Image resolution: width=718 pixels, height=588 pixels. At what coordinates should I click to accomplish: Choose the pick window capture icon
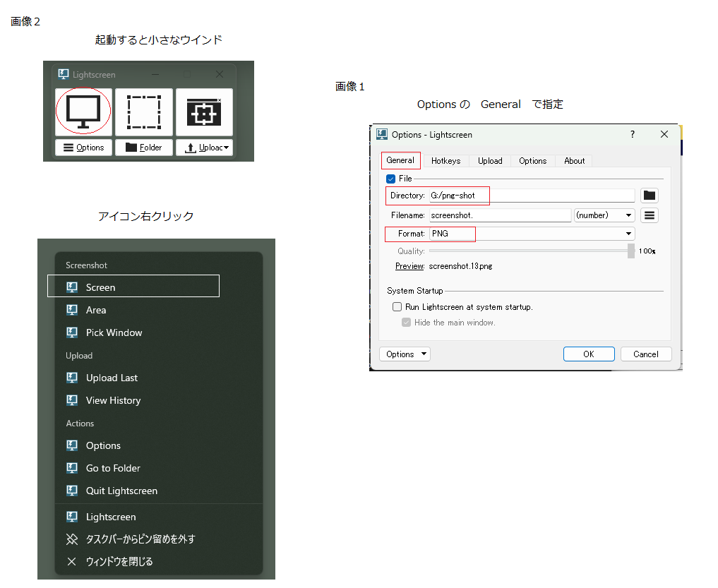(204, 112)
